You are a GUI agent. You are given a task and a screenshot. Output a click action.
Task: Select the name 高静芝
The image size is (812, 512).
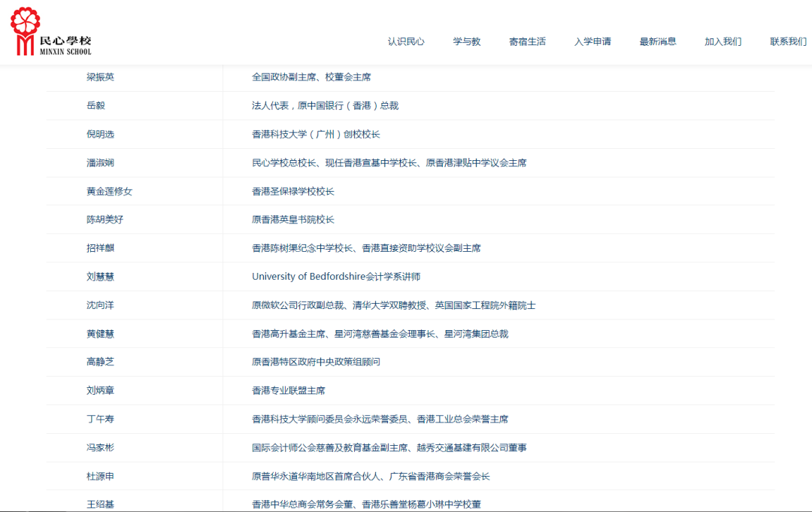[100, 362]
